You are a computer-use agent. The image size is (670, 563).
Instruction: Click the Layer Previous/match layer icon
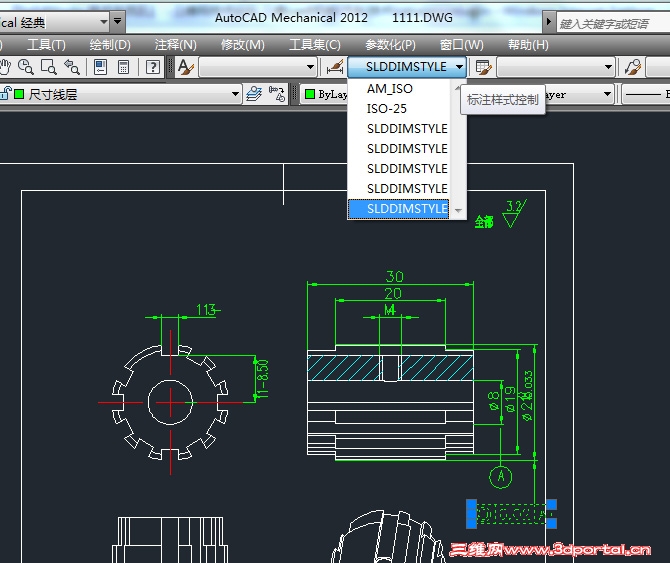pyautogui.click(x=276, y=94)
